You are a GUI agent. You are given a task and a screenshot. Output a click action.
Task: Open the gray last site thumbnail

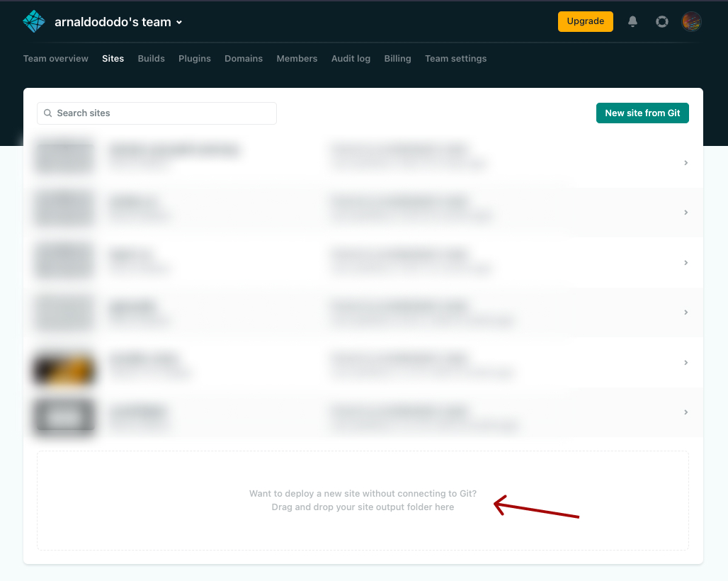[x=64, y=416]
